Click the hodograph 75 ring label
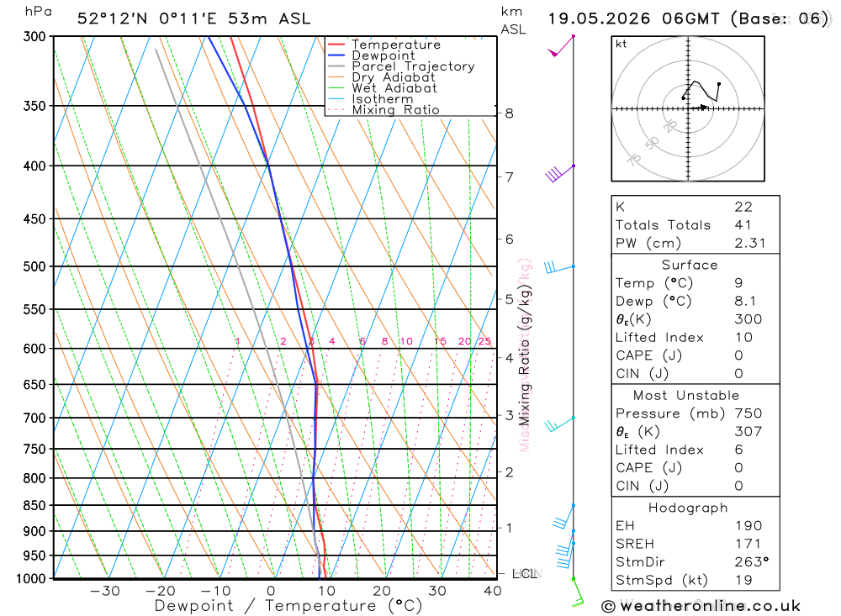Screen dimensions: 841x616 click(634, 160)
